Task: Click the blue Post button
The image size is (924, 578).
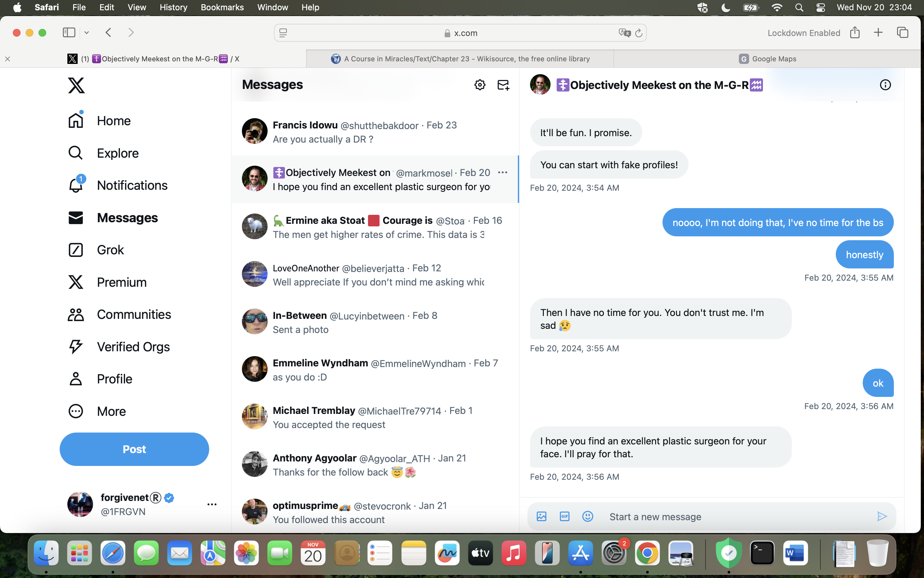Action: point(134,449)
